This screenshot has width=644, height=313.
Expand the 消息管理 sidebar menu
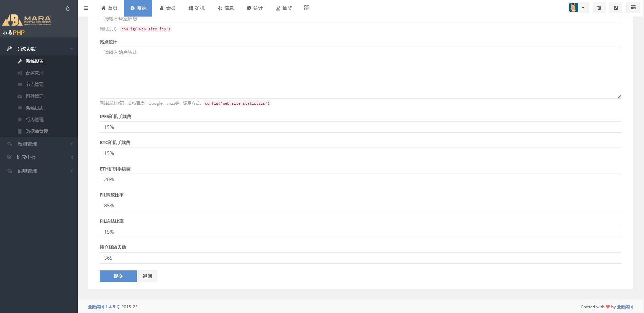tap(39, 171)
